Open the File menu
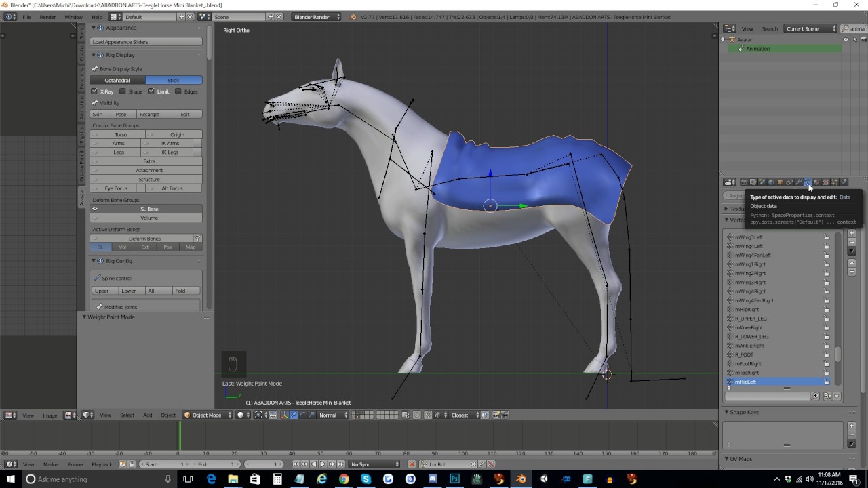 (26, 16)
